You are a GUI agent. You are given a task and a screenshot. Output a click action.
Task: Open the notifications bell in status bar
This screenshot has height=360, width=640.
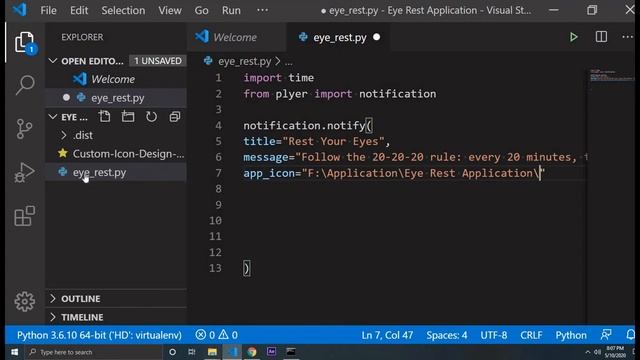[631, 335]
